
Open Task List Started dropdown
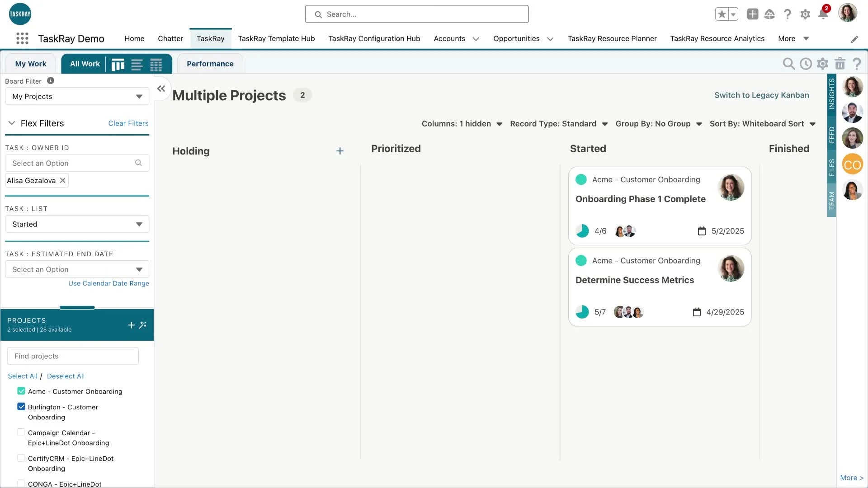pyautogui.click(x=77, y=224)
